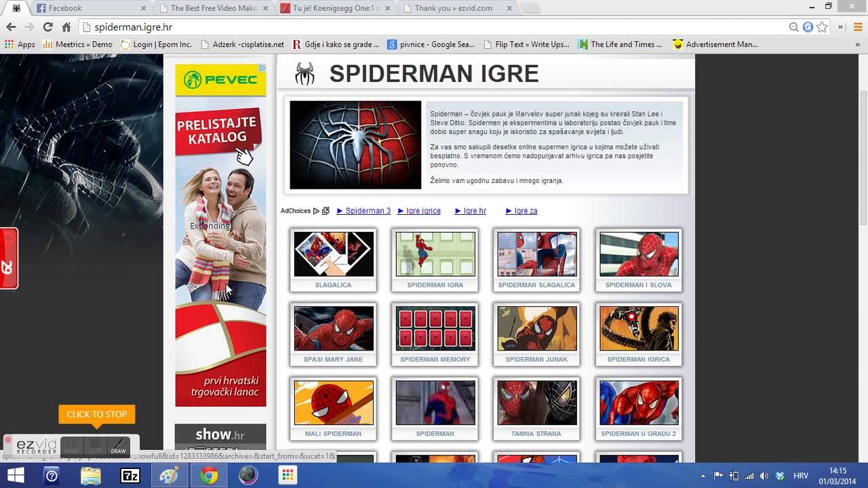Viewport: 868px width, 488px height.
Task: Open The Life and Times bookmark
Action: point(620,44)
